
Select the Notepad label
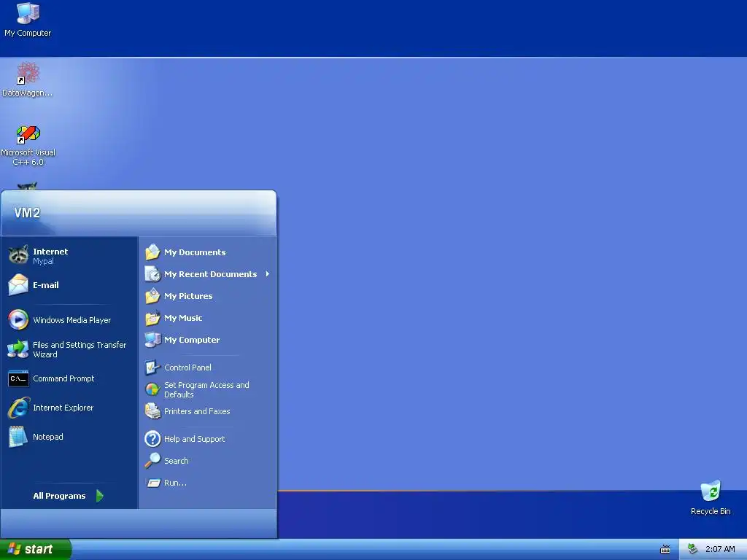pos(47,437)
